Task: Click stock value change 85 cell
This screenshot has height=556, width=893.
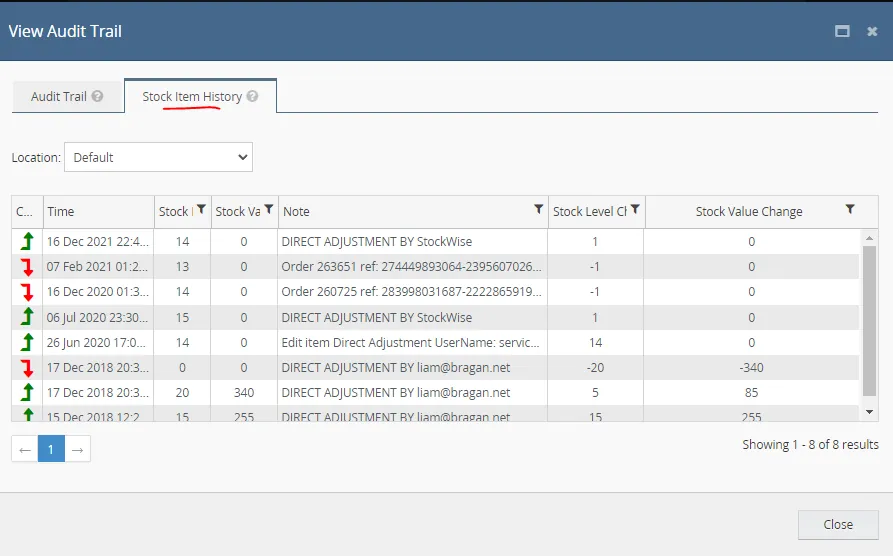Action: click(751, 393)
